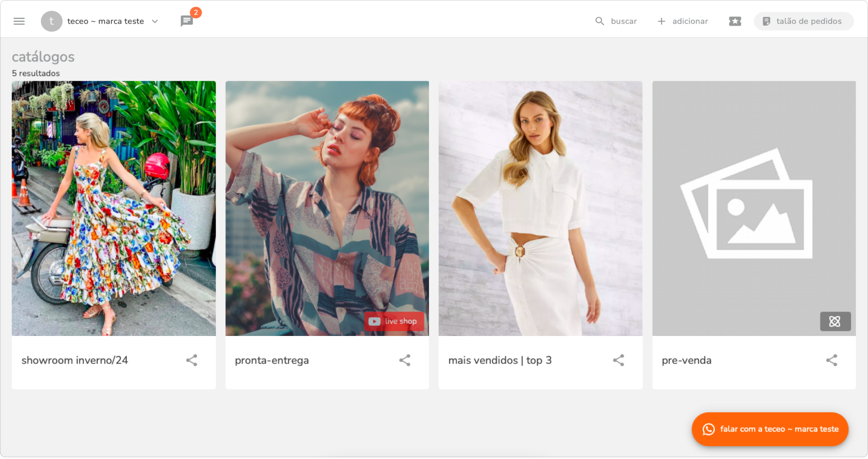Click the atom badge on pre-venda
Screen dimensions: 868x459
point(835,321)
